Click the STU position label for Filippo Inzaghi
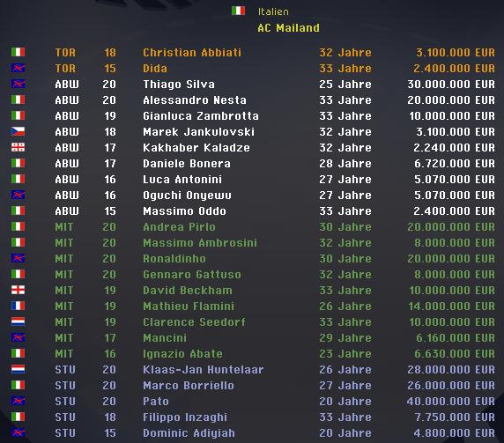The image size is (504, 443). pos(65,417)
